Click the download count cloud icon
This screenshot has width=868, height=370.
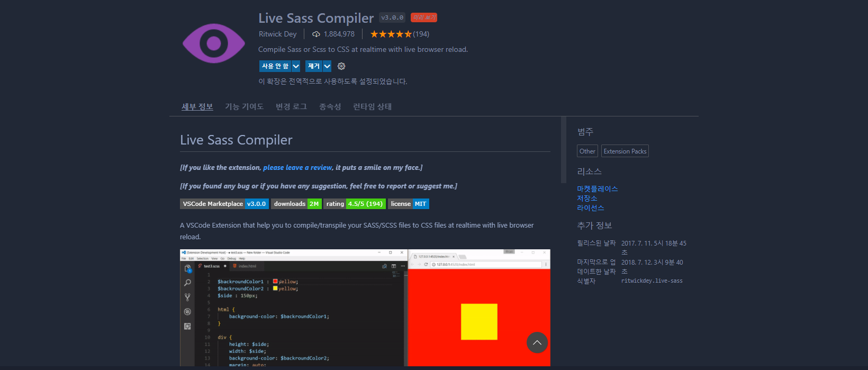[x=316, y=34]
